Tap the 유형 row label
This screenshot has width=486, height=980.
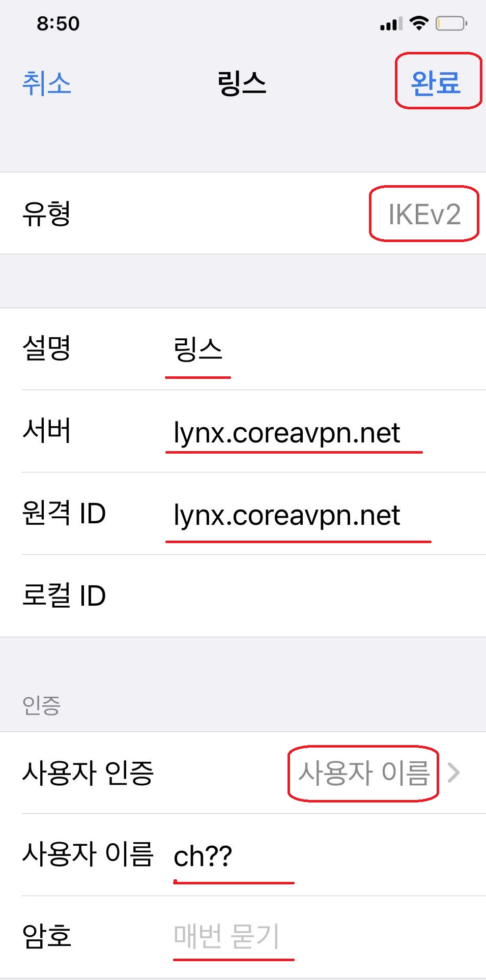46,214
